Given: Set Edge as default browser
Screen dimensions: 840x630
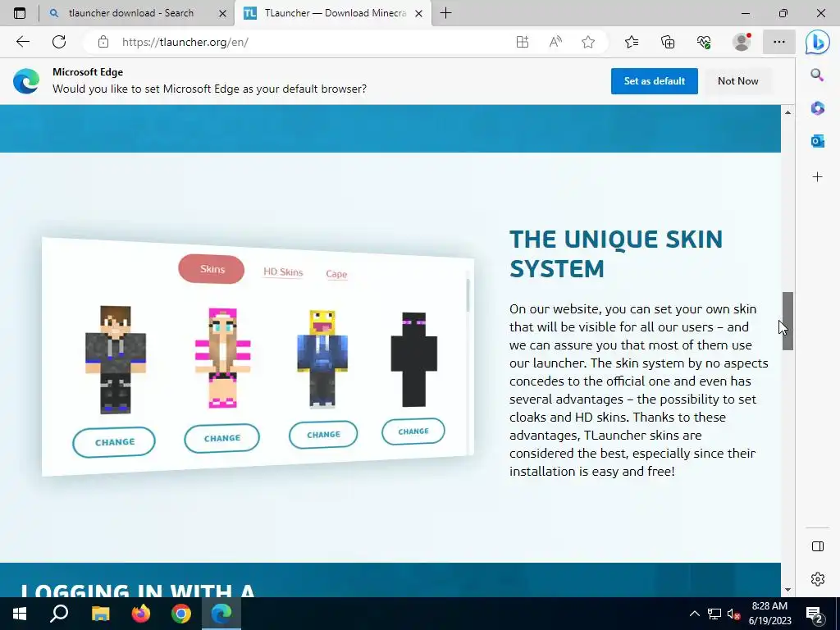Looking at the screenshot, I should [x=654, y=81].
